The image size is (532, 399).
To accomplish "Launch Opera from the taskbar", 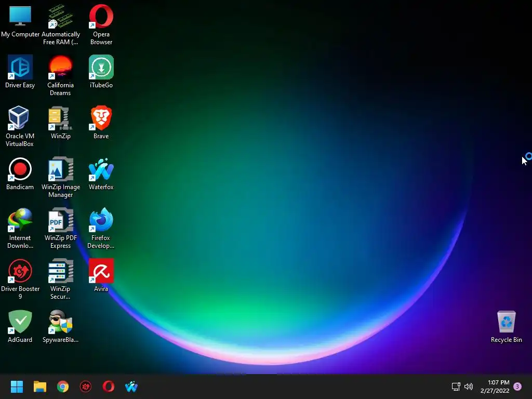I will pyautogui.click(x=109, y=387).
